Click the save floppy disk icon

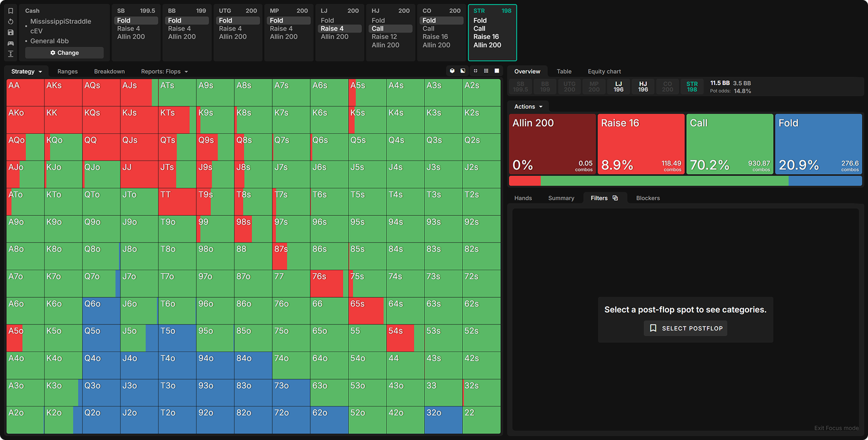(x=10, y=33)
